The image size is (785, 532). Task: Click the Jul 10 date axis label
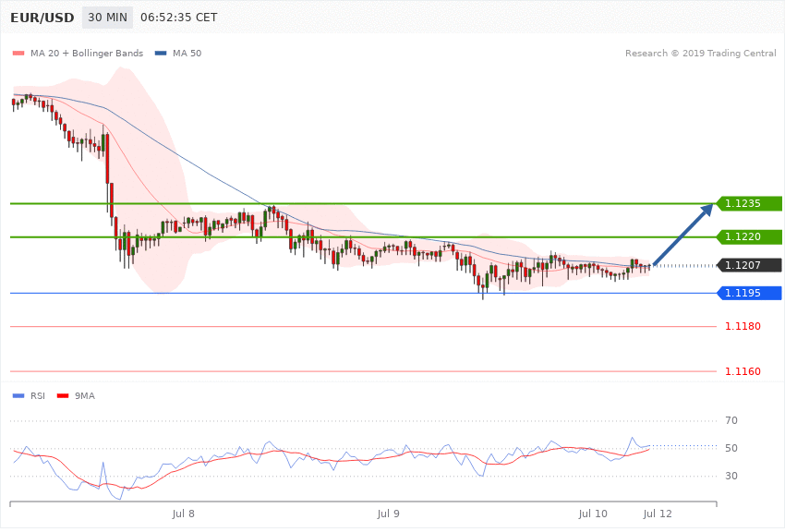(x=593, y=514)
